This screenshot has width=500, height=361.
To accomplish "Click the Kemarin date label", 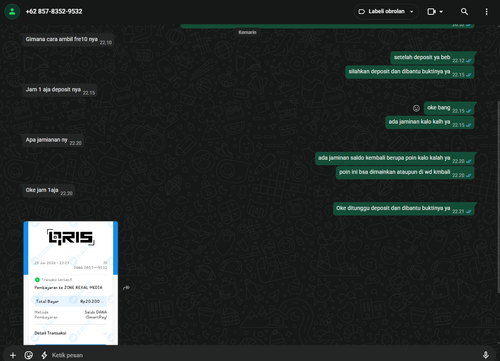I will coord(247,32).
